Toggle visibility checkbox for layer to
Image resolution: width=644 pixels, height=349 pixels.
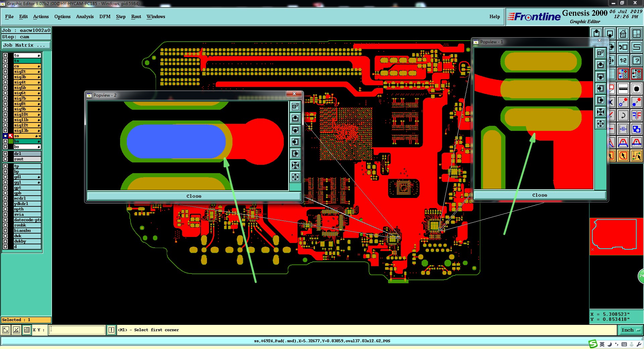pyautogui.click(x=5, y=55)
